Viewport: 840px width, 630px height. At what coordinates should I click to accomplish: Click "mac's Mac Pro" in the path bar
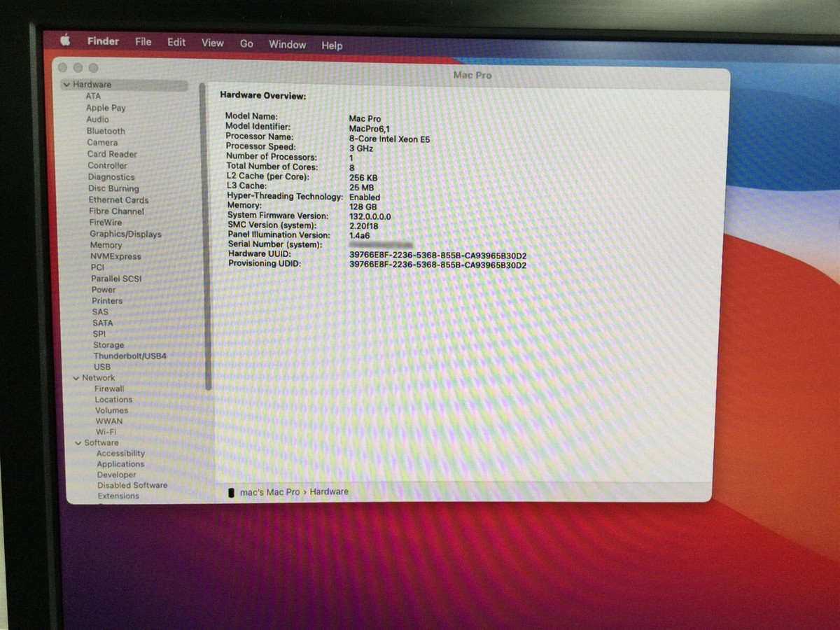(x=269, y=492)
